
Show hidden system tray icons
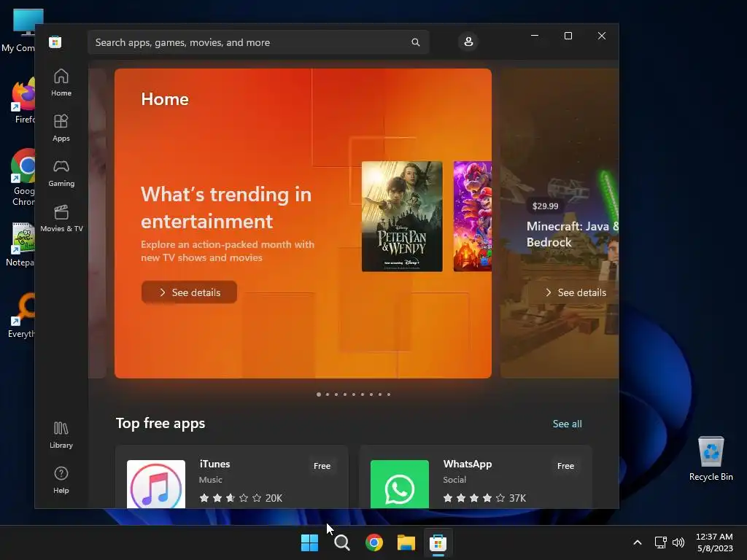638,542
